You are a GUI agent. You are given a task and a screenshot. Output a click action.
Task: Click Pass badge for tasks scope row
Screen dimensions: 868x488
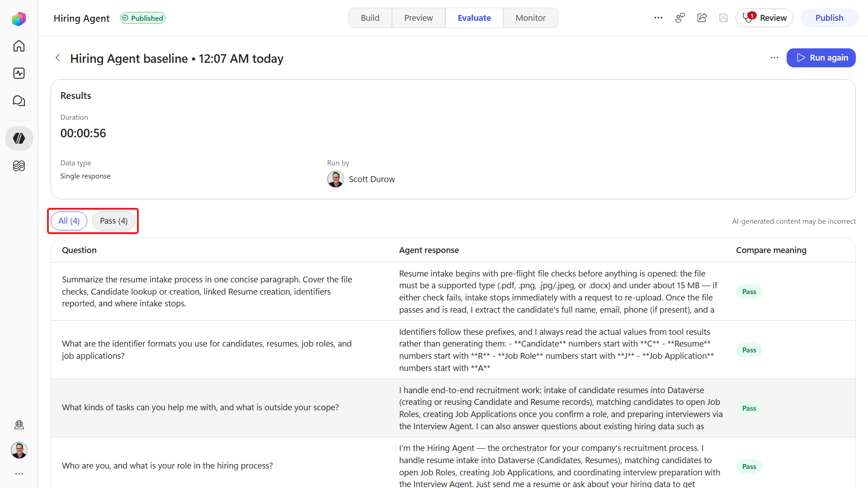(x=749, y=408)
